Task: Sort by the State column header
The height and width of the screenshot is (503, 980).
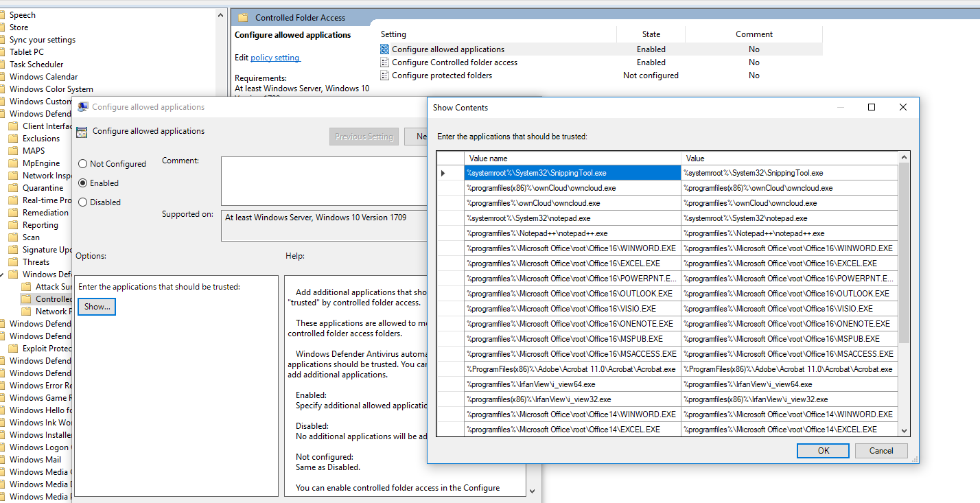Action: pyautogui.click(x=651, y=34)
